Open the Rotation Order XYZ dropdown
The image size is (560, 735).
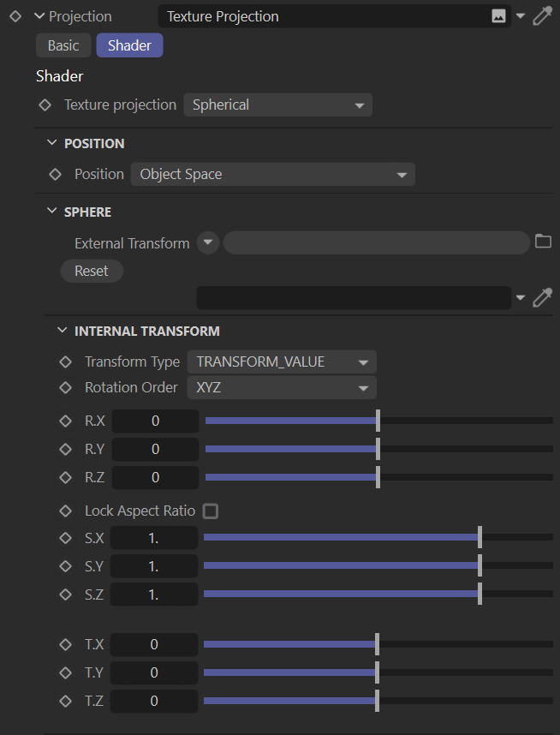282,388
